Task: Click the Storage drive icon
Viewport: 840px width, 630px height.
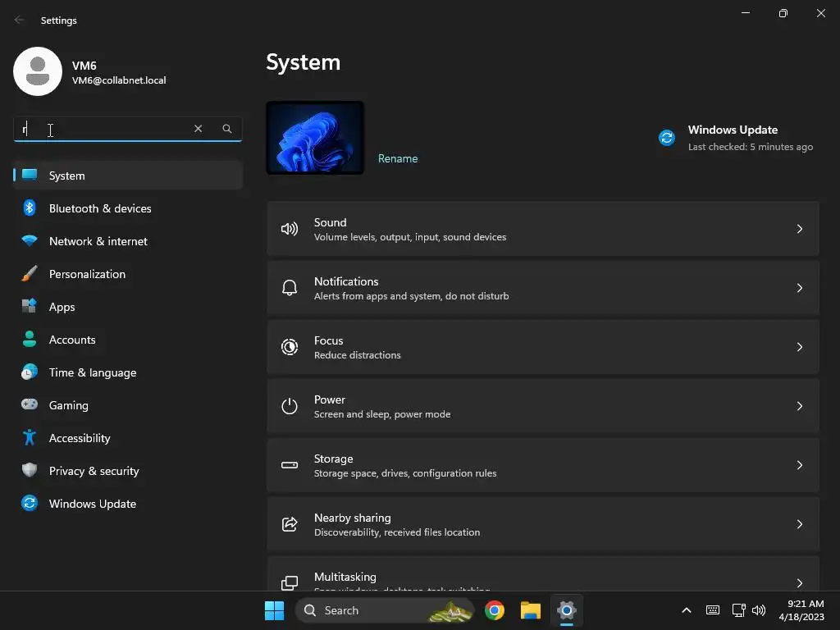Action: (x=290, y=465)
